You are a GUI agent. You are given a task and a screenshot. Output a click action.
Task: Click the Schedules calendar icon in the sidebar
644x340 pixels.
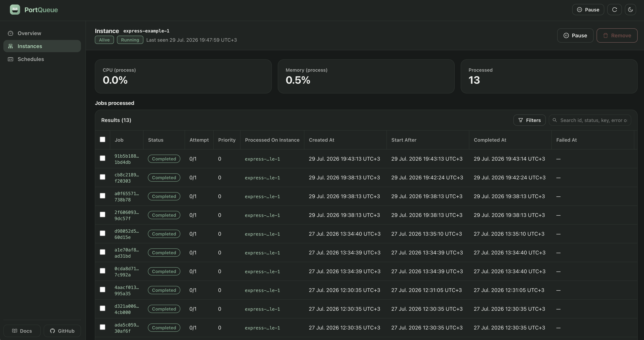(x=10, y=59)
